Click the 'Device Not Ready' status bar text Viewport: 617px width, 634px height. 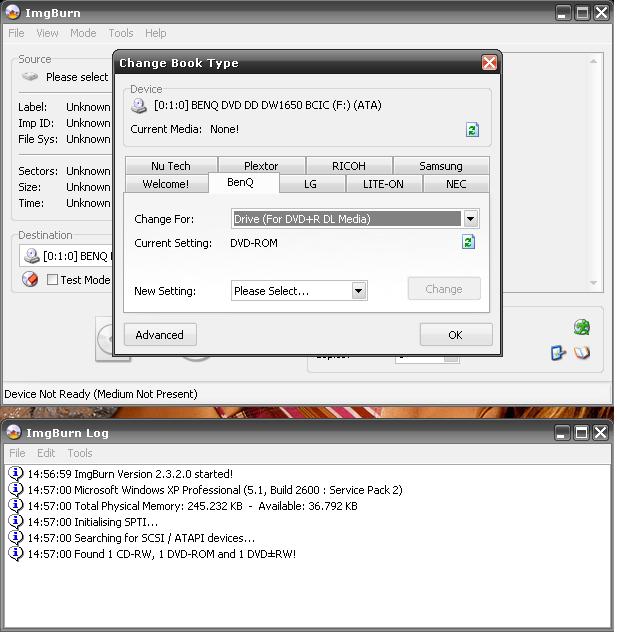101,395
